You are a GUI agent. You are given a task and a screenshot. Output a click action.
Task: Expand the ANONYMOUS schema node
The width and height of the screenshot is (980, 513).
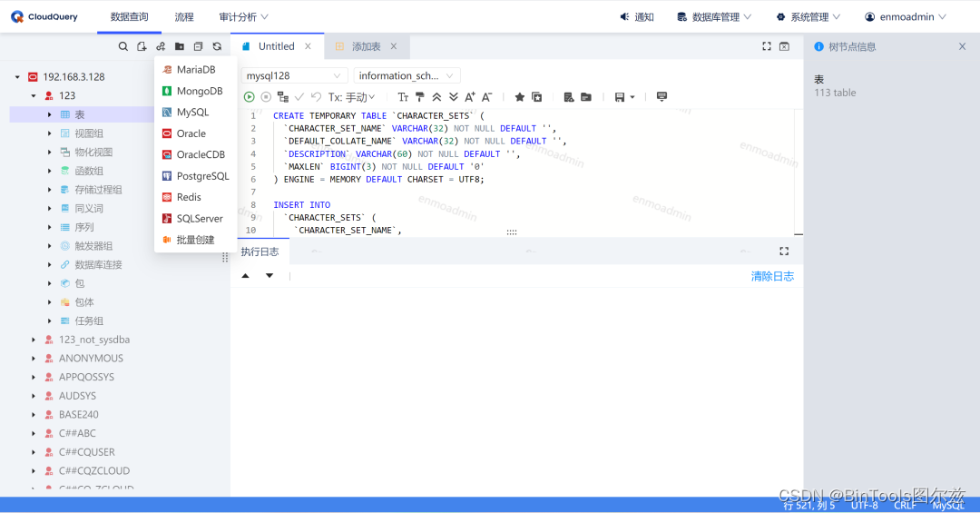tap(34, 359)
